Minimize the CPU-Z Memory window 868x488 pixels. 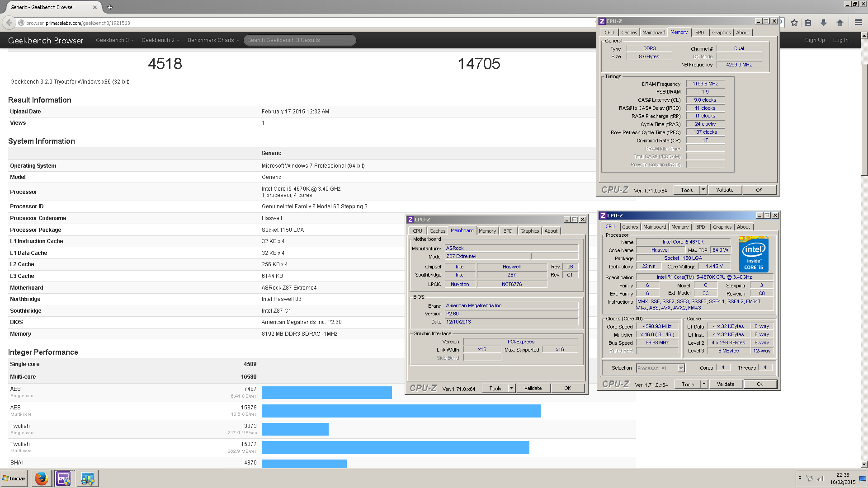tap(758, 21)
